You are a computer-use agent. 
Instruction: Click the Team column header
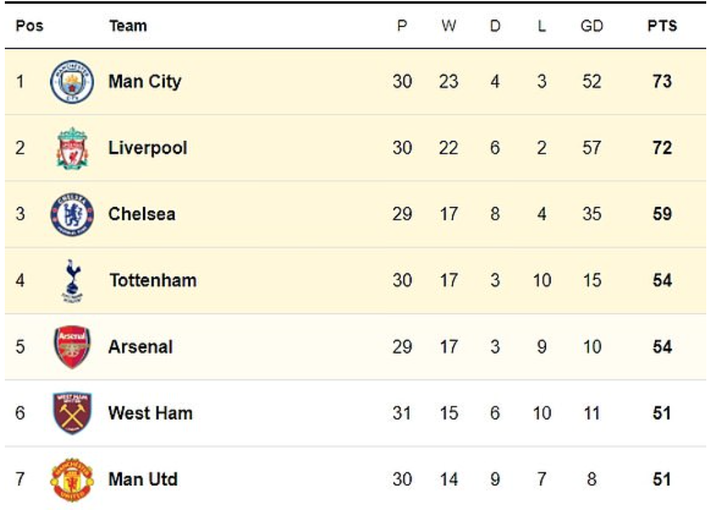point(127,26)
